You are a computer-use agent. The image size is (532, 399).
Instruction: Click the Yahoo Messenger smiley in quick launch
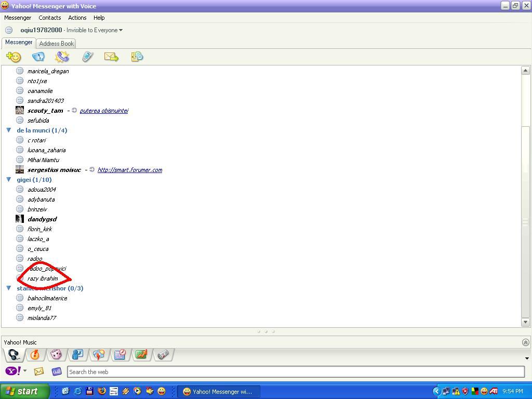point(162,391)
